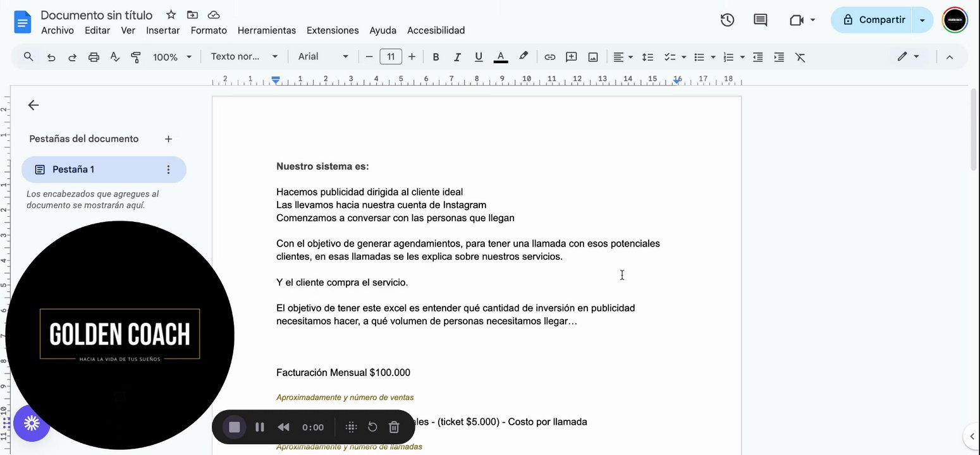Activate the paint format tool

pos(136,57)
